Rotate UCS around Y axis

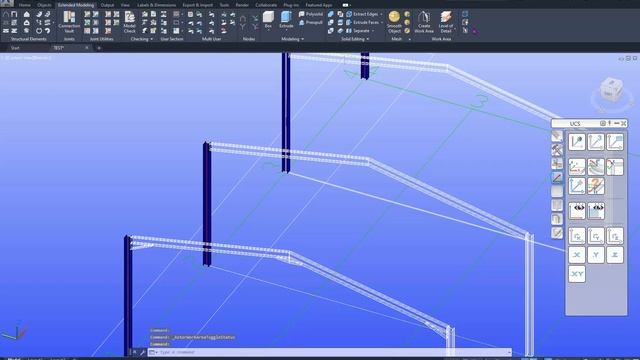(x=596, y=236)
